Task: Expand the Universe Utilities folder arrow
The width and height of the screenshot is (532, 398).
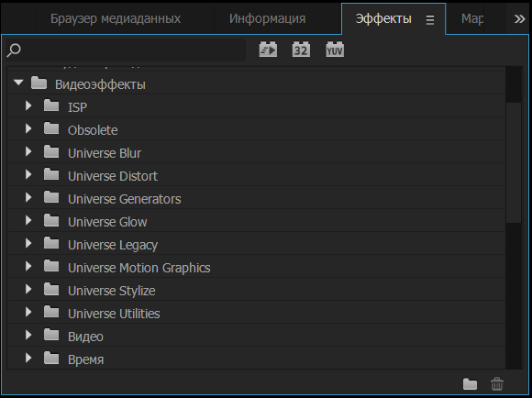Action: [x=28, y=312]
